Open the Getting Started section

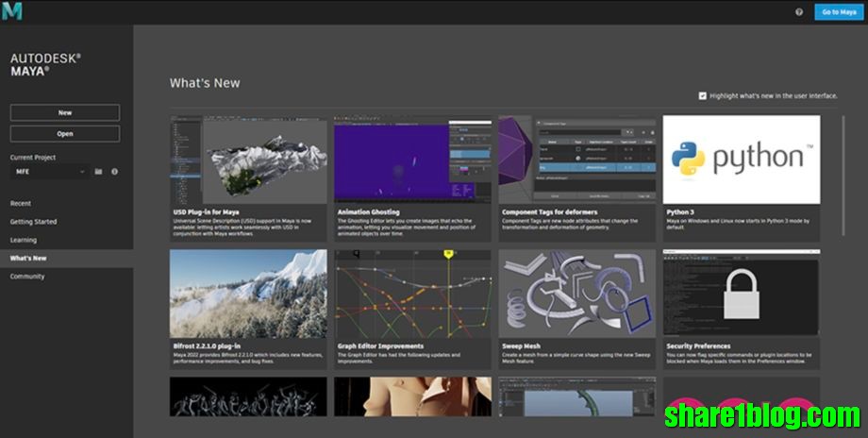33,222
